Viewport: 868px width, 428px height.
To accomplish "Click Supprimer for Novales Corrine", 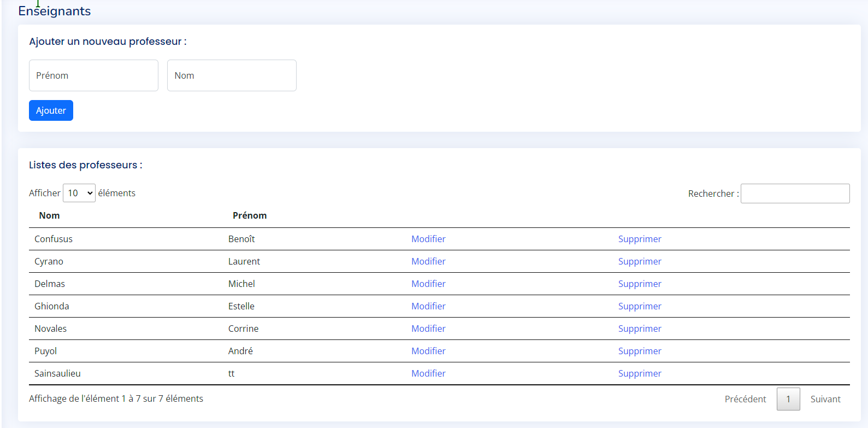I will click(x=640, y=329).
